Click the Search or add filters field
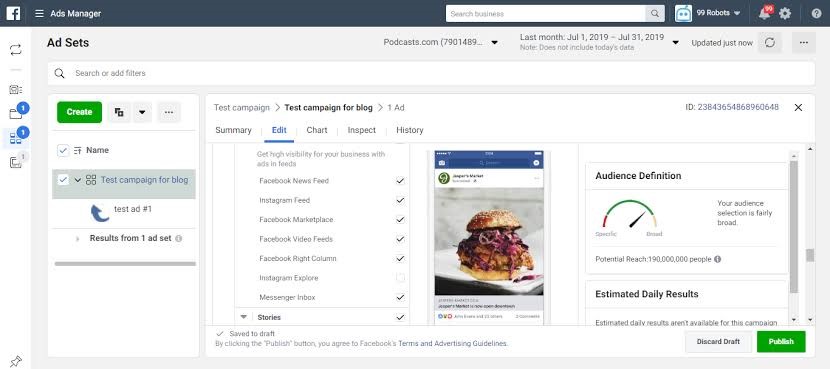 click(431, 73)
